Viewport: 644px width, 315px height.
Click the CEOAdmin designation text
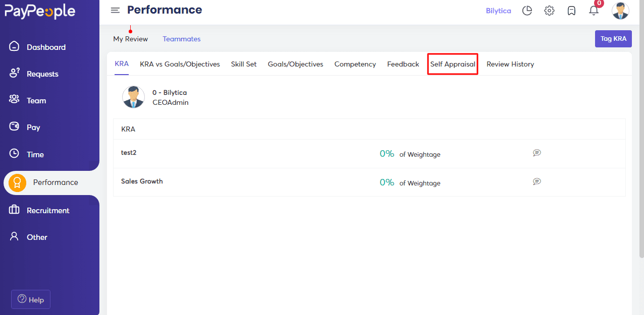tap(171, 102)
